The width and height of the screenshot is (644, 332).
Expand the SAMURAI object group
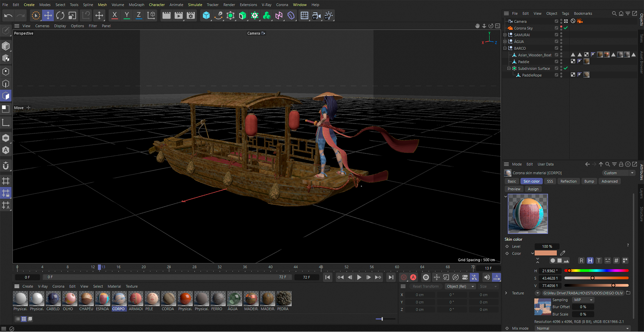[505, 35]
